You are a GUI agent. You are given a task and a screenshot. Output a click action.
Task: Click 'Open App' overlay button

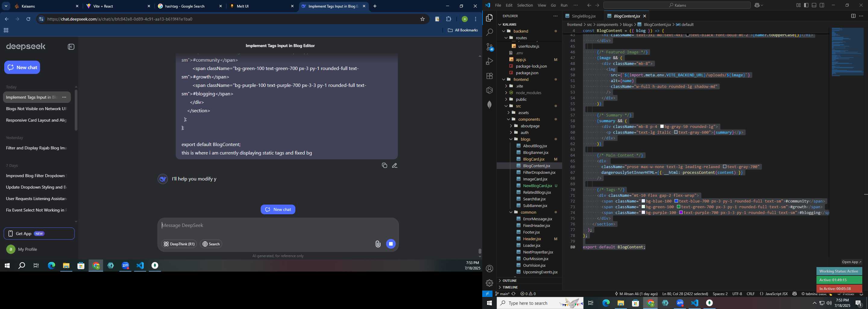(x=851, y=262)
